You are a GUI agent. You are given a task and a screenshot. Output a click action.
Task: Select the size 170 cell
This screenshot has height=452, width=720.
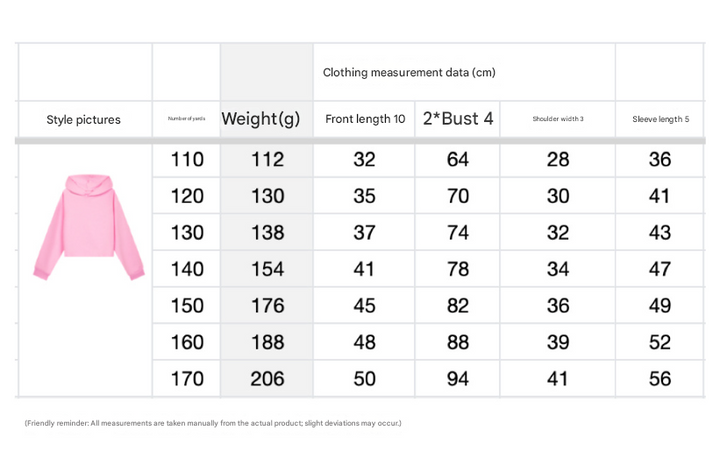(187, 379)
